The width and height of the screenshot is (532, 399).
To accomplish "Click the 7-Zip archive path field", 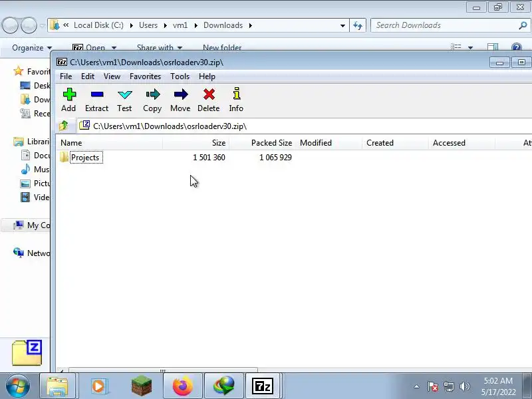I will [305, 126].
